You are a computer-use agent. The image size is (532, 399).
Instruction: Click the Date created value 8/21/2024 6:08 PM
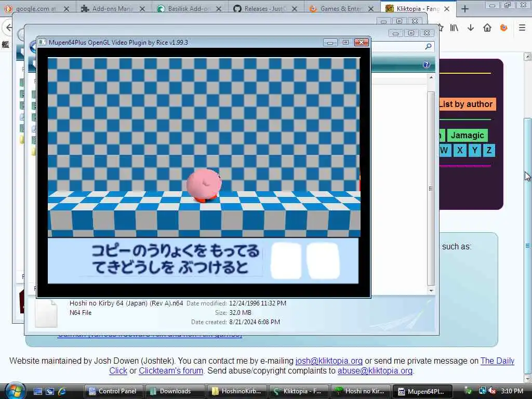[x=255, y=322]
